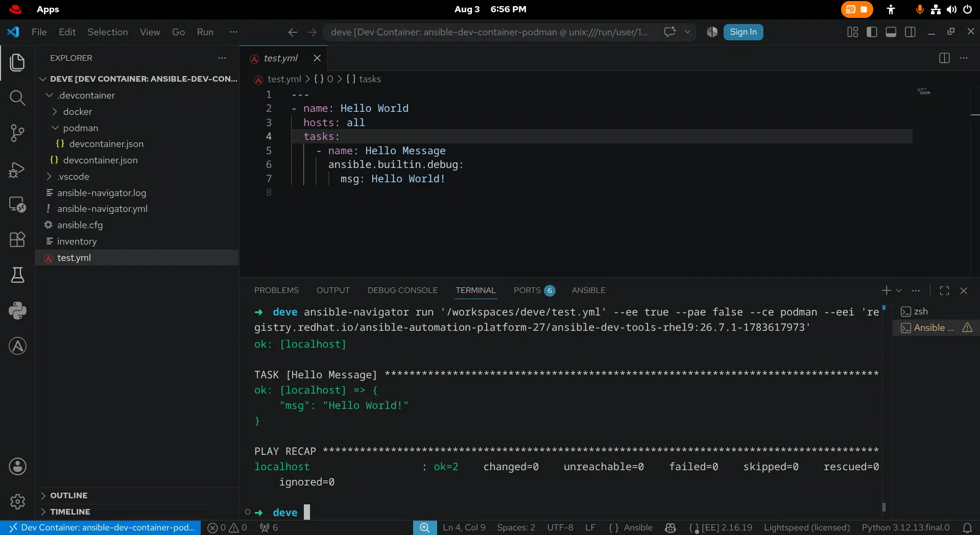This screenshot has width=980, height=535.
Task: Open the Remote Explorer view
Action: [x=17, y=205]
